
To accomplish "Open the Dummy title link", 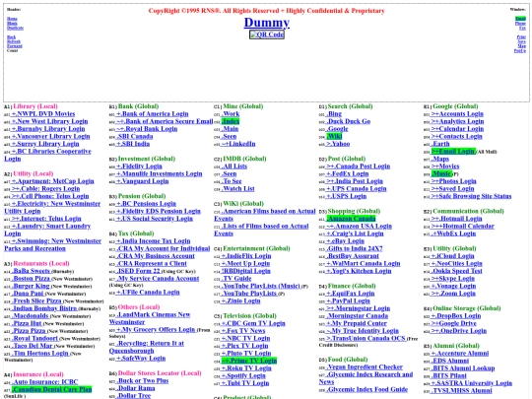I will click(x=267, y=23).
